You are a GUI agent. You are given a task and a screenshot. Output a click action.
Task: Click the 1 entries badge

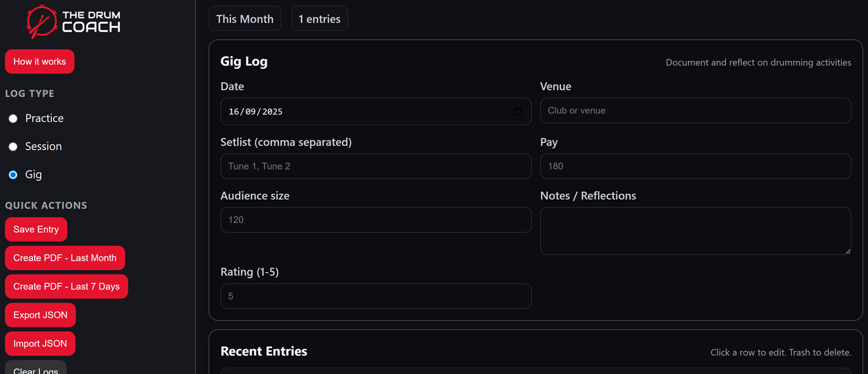319,18
